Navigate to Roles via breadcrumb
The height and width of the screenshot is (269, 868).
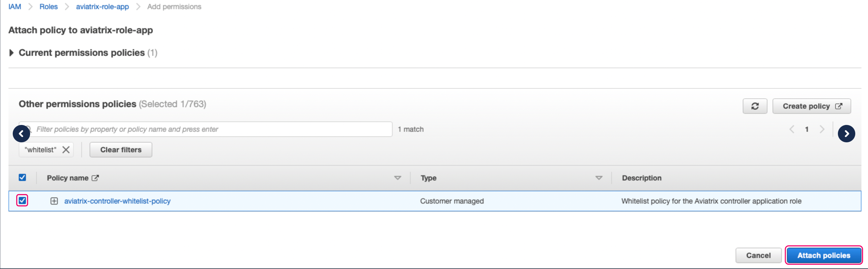coord(49,6)
